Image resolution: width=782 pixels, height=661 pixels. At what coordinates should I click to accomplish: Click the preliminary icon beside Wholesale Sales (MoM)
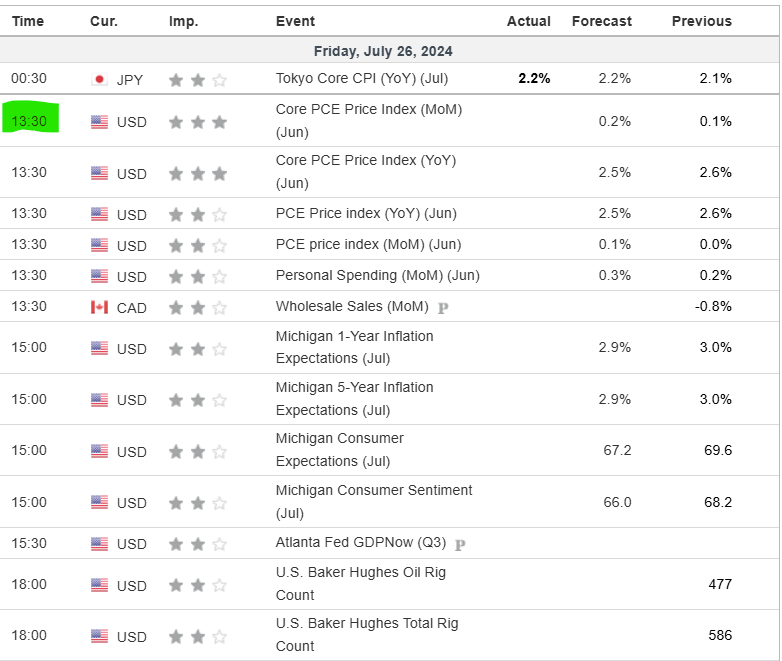coord(443,308)
